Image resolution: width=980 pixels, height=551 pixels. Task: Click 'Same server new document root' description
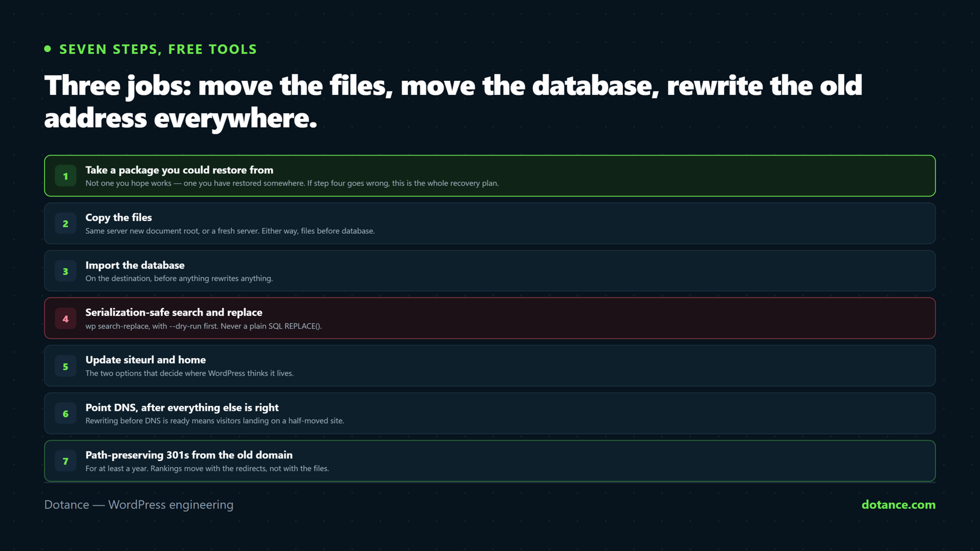(230, 231)
